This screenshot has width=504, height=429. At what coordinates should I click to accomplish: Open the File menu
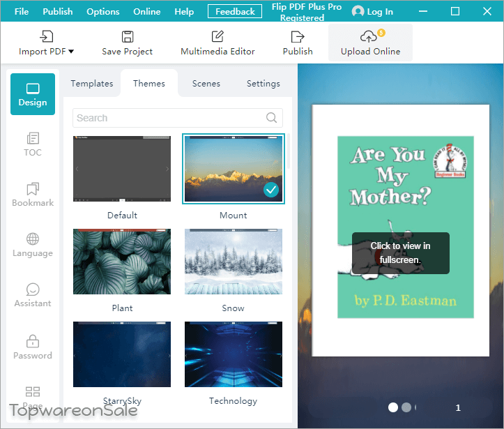click(x=22, y=12)
